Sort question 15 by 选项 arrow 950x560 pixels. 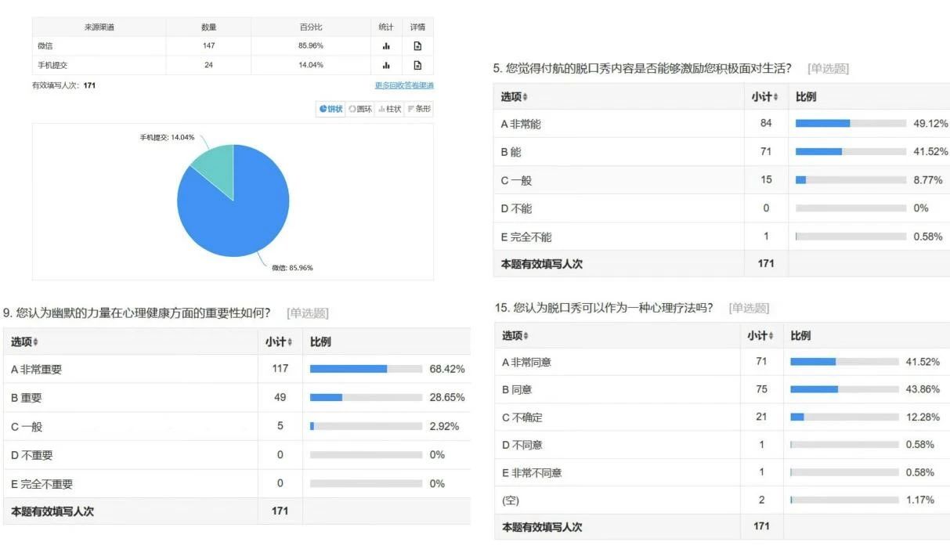pyautogui.click(x=526, y=336)
